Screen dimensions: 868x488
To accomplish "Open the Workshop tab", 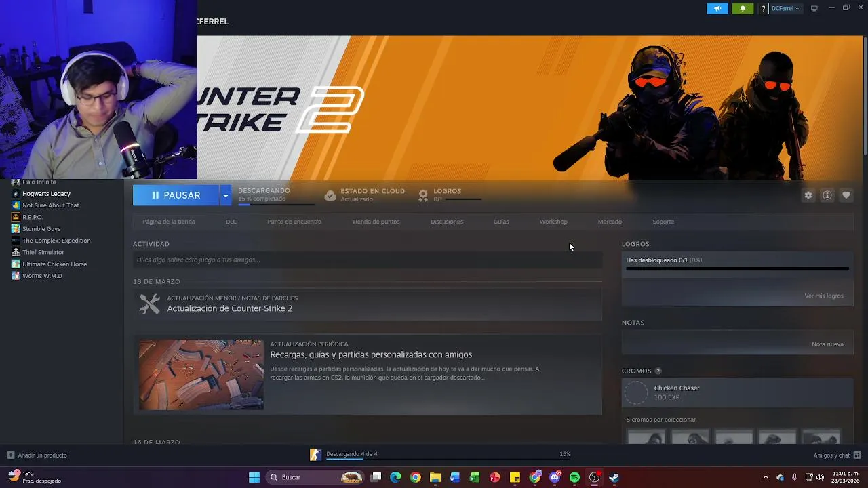I will (553, 222).
